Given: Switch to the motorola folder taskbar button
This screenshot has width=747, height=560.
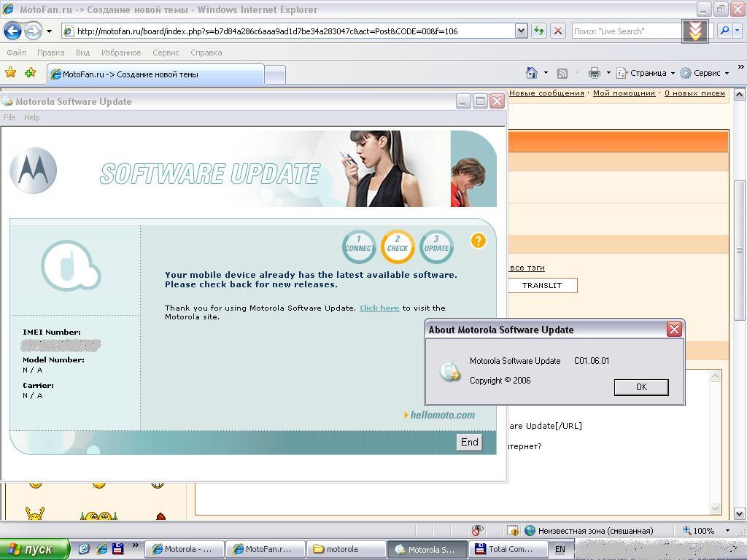Looking at the screenshot, I should (345, 549).
